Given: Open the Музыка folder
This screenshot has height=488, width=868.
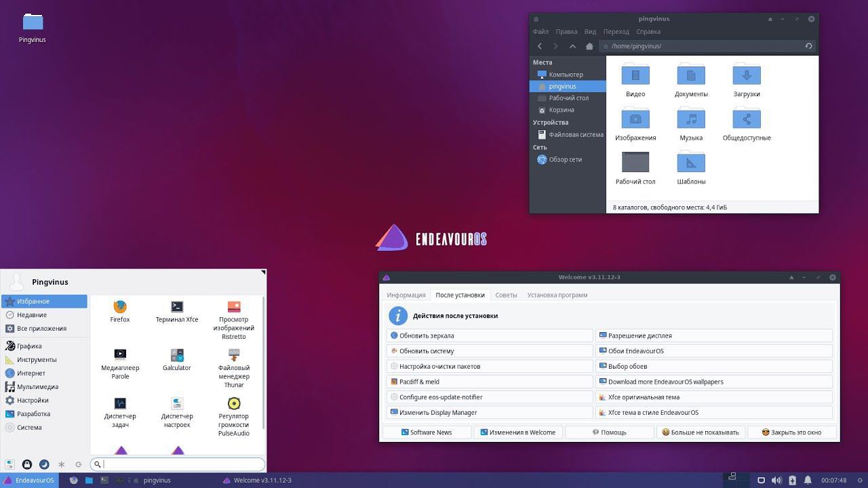Looking at the screenshot, I should tap(691, 125).
